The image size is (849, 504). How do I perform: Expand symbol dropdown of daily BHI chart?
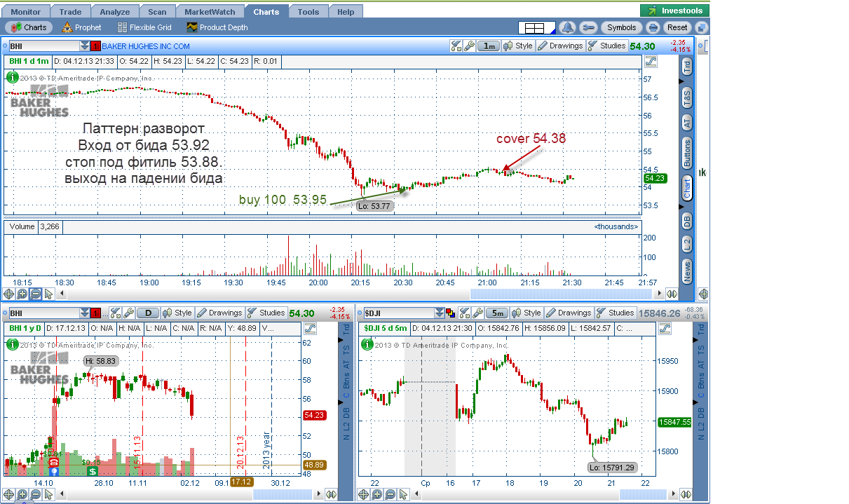(x=85, y=313)
